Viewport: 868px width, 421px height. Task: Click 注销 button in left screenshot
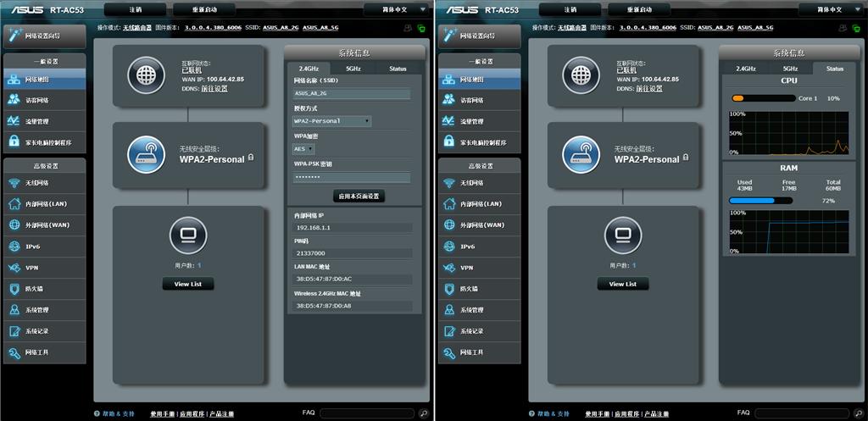(x=135, y=9)
